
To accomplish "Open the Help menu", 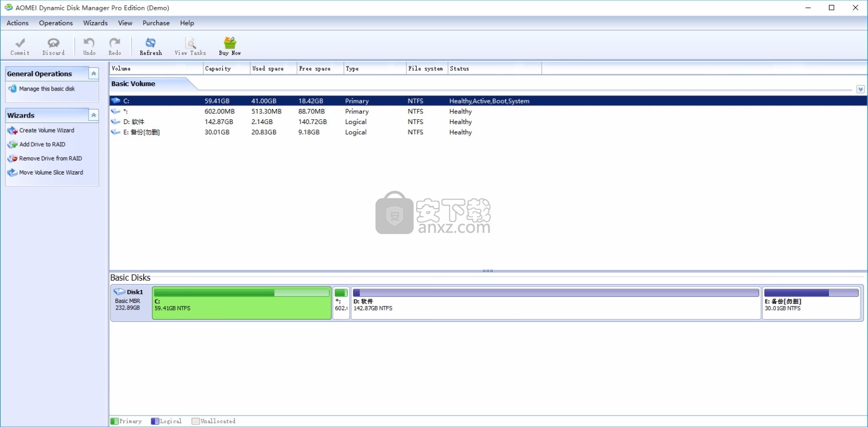I will [x=187, y=23].
